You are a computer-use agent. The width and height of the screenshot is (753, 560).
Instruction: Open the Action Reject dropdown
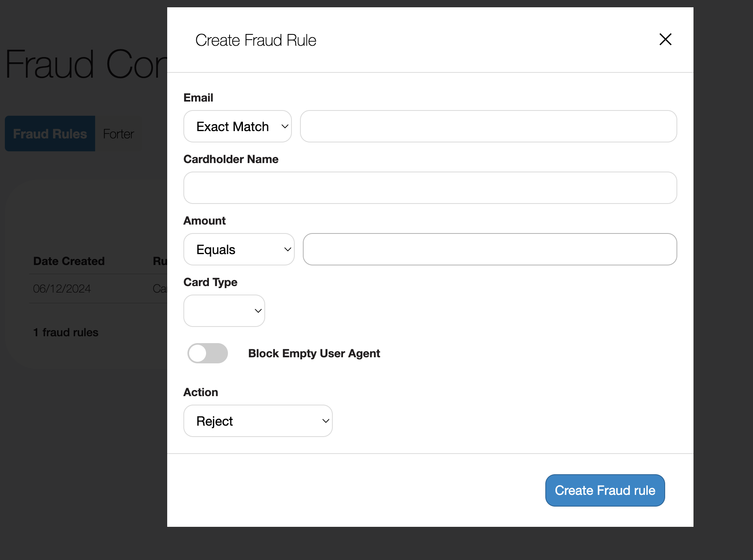[x=258, y=421]
